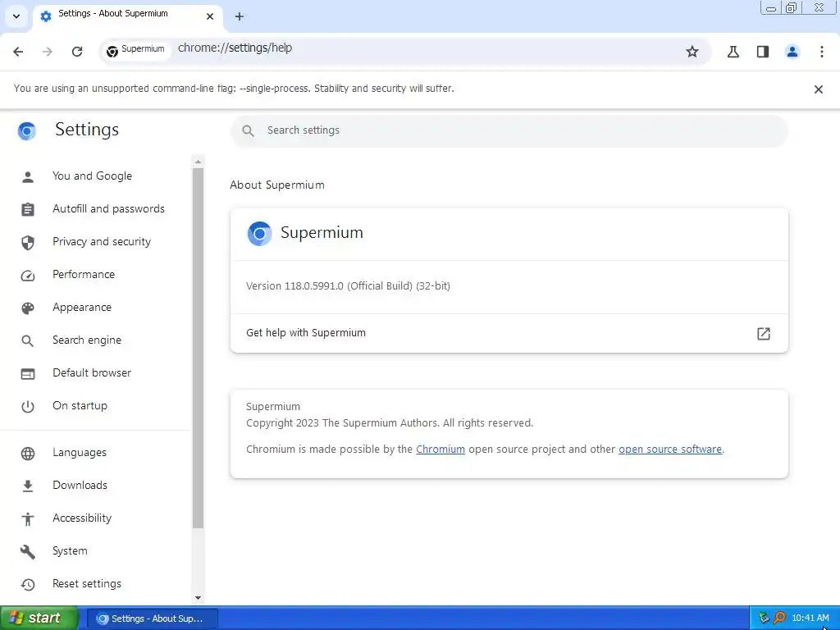This screenshot has height=630, width=840.
Task: Dismiss the unsupported flag warning bar
Action: click(819, 89)
